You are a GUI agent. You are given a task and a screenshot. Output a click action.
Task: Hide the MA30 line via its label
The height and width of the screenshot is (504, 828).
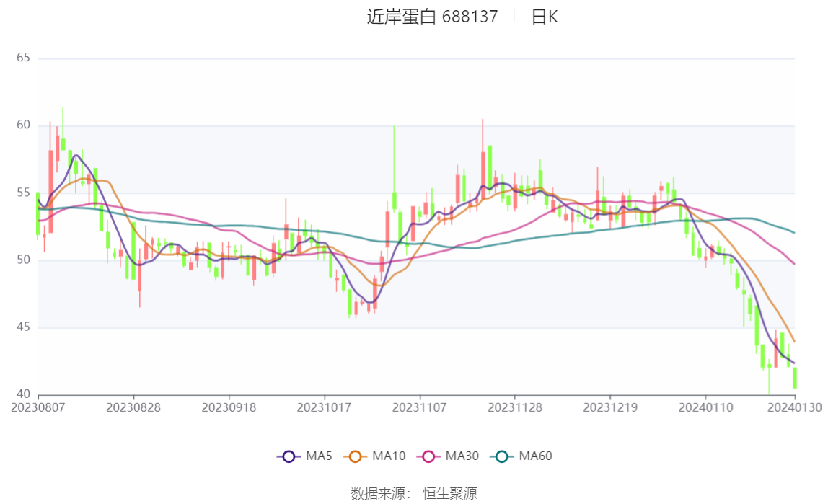pos(462,456)
